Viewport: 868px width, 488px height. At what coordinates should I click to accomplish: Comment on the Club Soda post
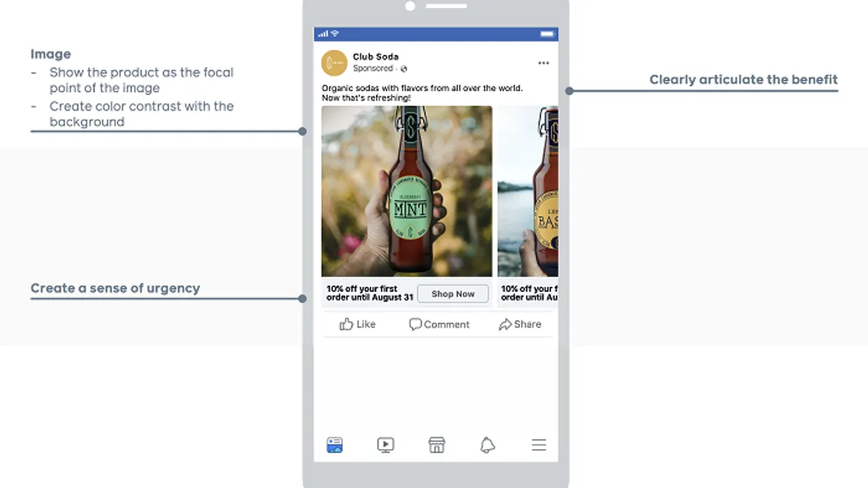439,324
